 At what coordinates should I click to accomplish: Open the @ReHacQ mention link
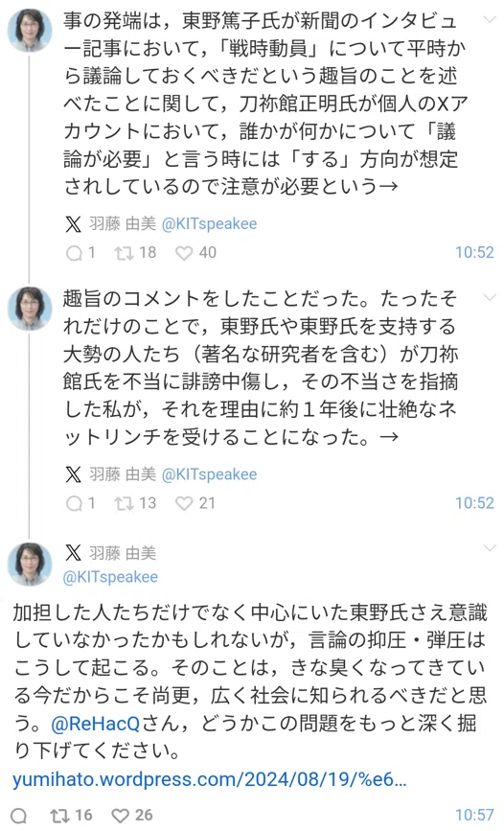click(96, 724)
